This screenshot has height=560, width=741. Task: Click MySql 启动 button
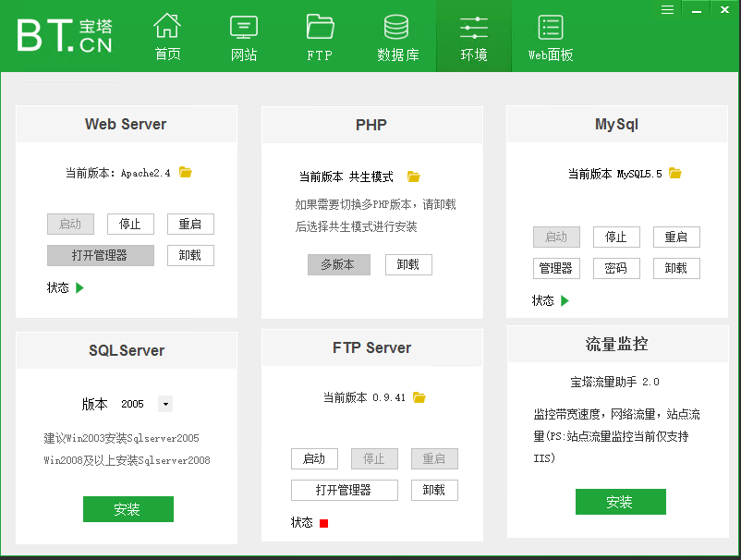coord(556,237)
